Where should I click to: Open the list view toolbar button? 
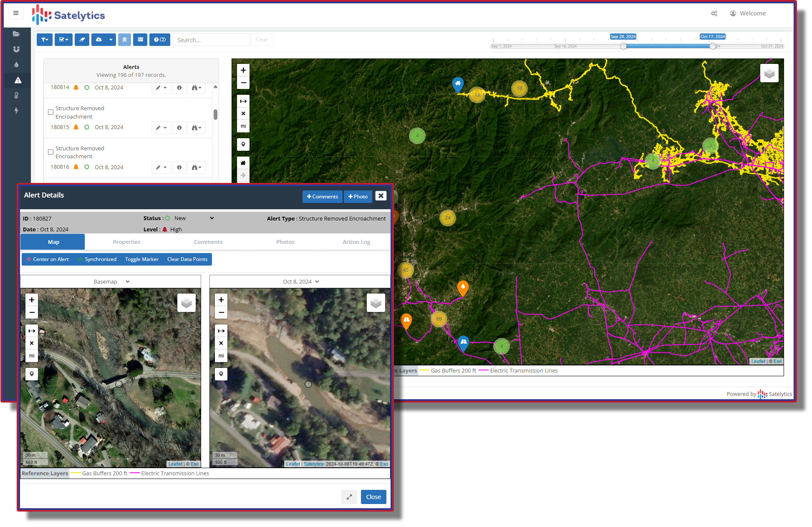tap(140, 40)
